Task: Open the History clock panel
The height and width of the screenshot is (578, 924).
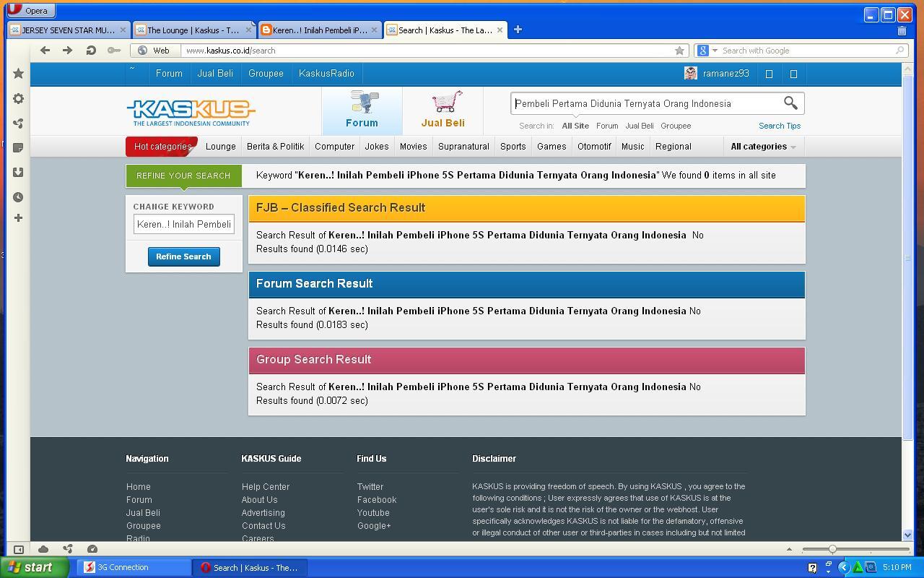Action: pyautogui.click(x=19, y=197)
